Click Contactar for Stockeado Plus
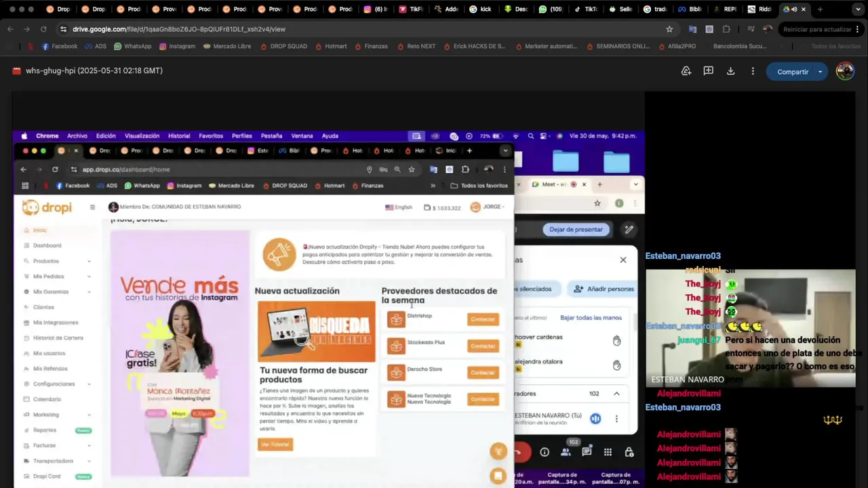Screen dimensions: 868x488 pyautogui.click(x=483, y=346)
